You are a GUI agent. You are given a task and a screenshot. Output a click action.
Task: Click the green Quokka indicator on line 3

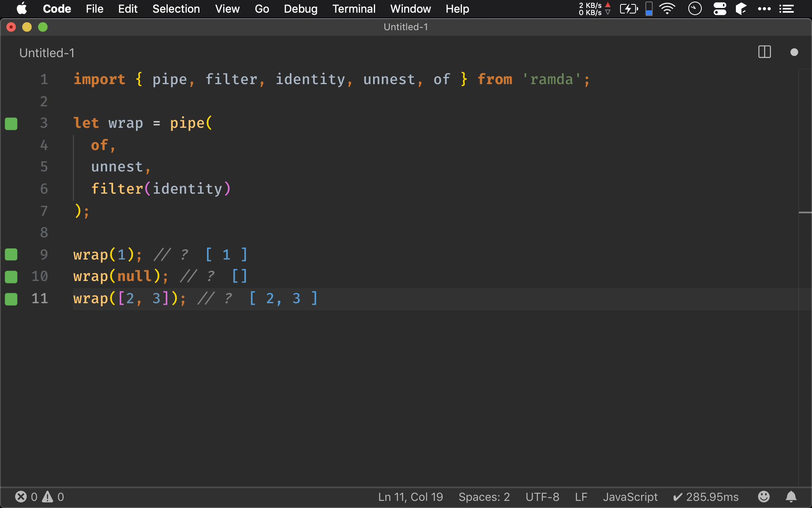(x=11, y=123)
